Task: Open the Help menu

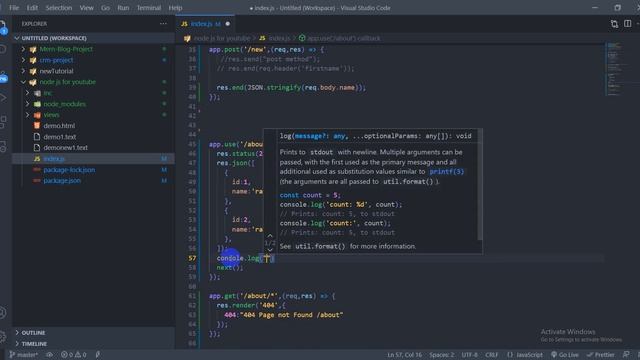Action: tap(176, 8)
